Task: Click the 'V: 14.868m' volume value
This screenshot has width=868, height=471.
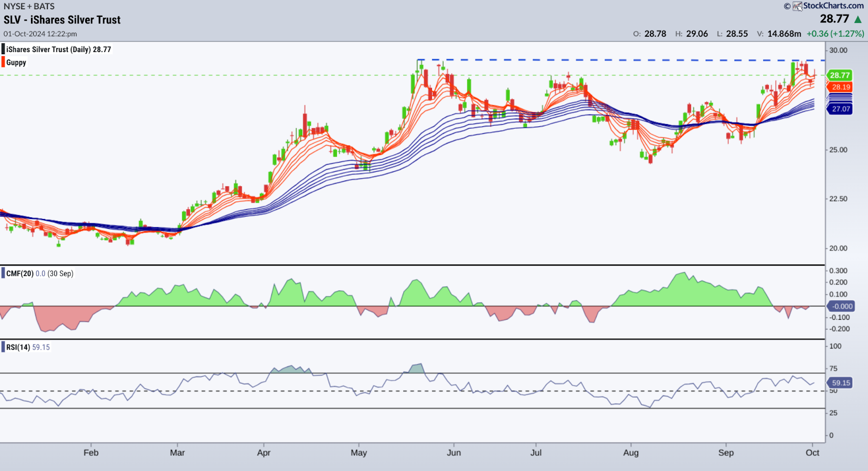Action: point(779,34)
